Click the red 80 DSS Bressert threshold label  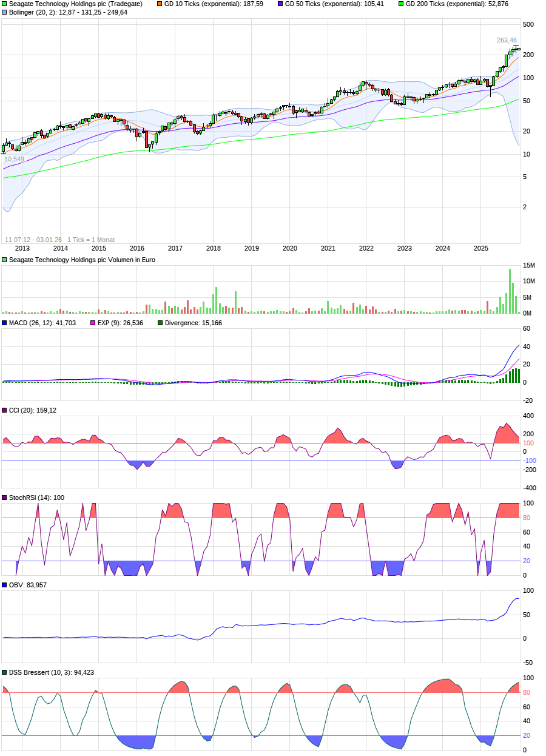pyautogui.click(x=527, y=692)
